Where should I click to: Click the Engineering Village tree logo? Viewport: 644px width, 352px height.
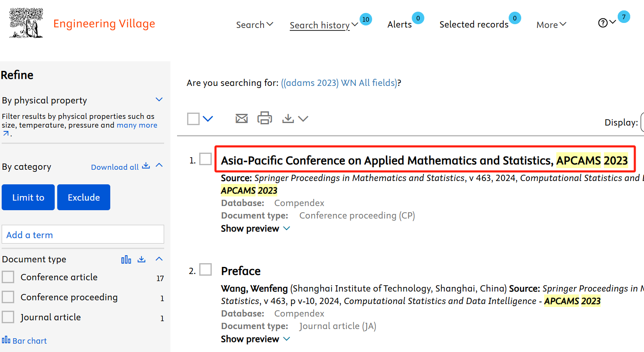pos(26,23)
